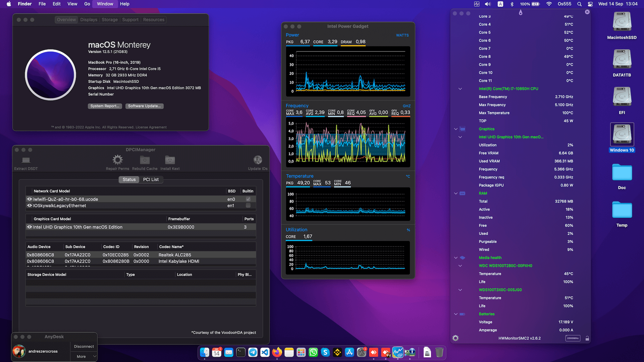
Task: Toggle eye icon for IOSkywalkLegacyEthernet row
Action: (x=30, y=205)
